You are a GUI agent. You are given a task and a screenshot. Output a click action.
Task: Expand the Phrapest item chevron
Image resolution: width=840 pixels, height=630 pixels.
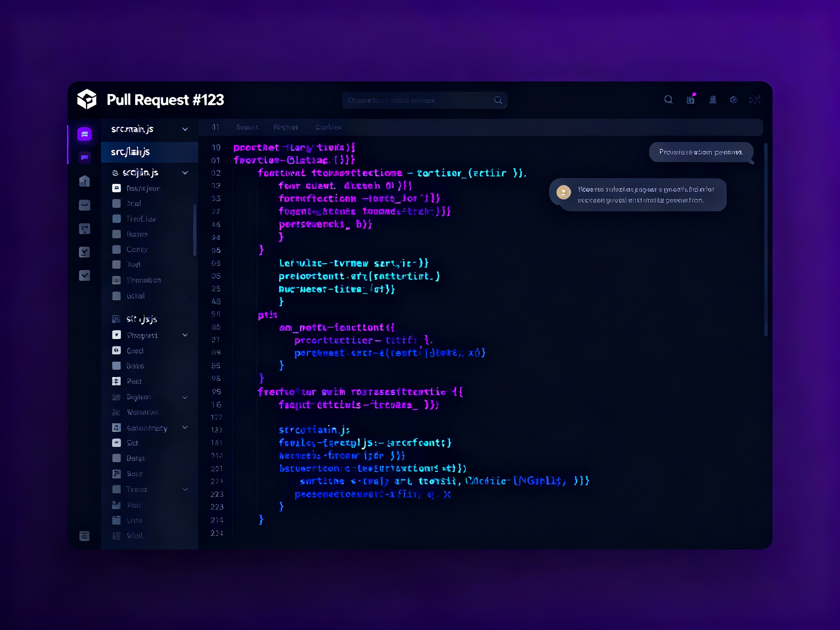185,335
